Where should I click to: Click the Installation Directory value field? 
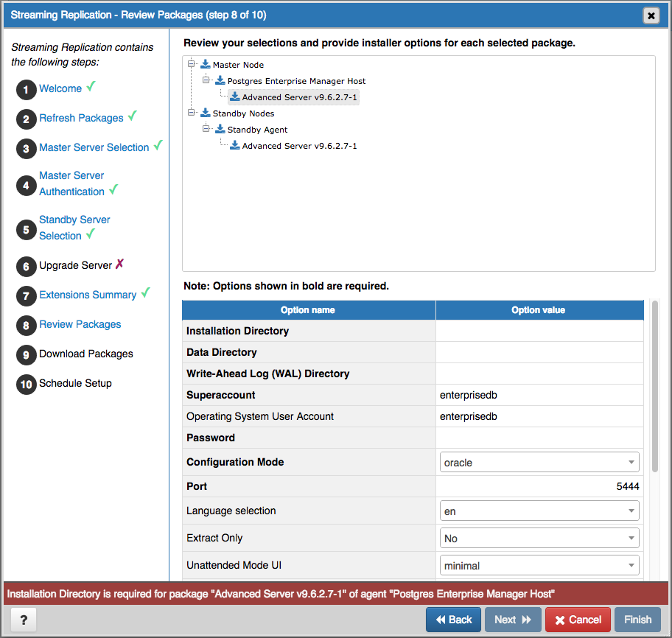(539, 331)
